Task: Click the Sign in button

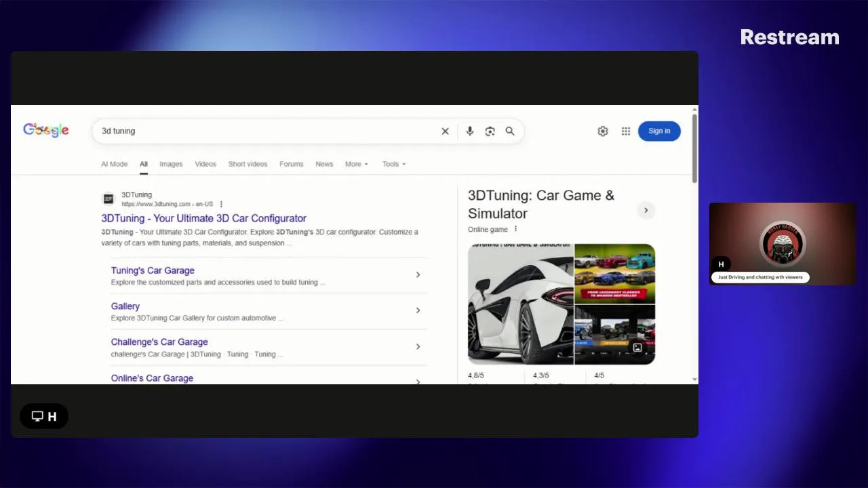Action: click(x=659, y=131)
